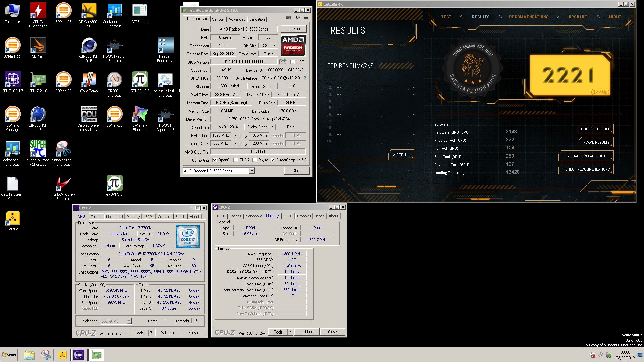The height and width of the screenshot is (362, 644).
Task: Open HWBOT Aquamark3 desktop icon
Action: tap(165, 118)
